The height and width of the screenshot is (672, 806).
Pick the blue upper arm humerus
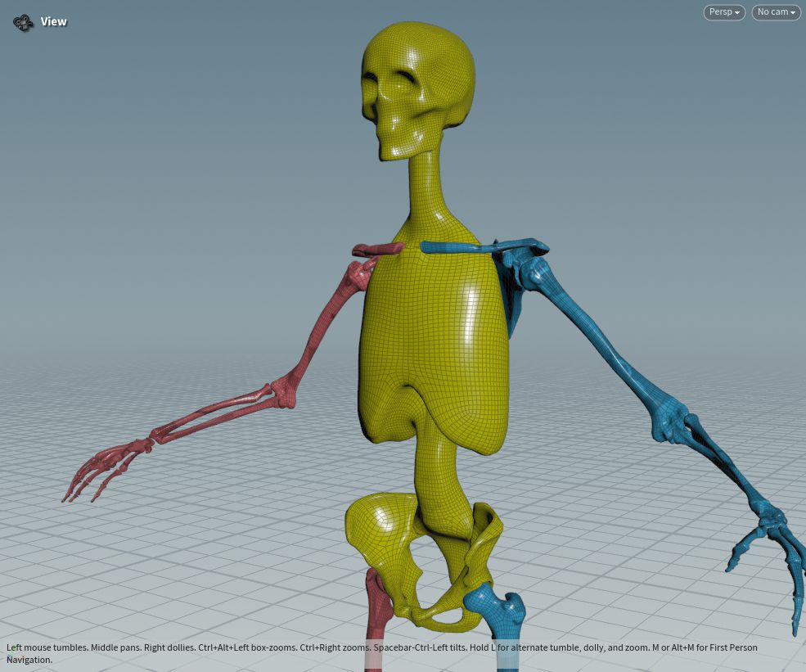[589, 327]
